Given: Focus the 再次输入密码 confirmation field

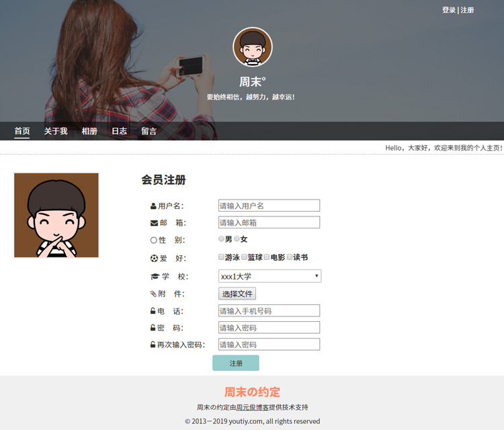Looking at the screenshot, I should click(269, 344).
